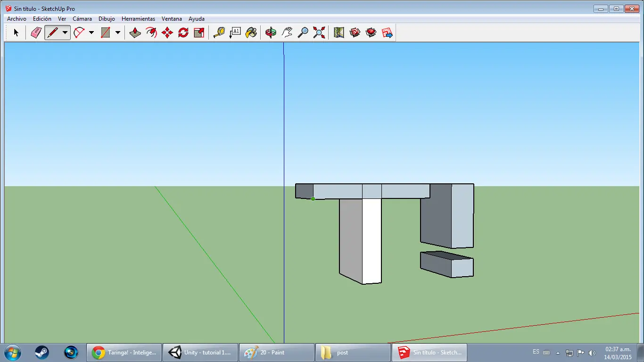This screenshot has width=644, height=362.
Task: Select the Rotate tool
Action: 183,33
